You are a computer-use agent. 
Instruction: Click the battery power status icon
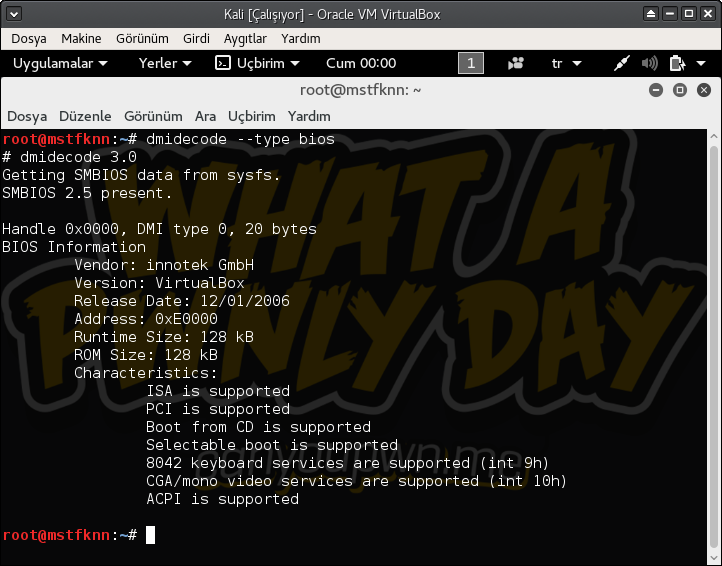(677, 63)
